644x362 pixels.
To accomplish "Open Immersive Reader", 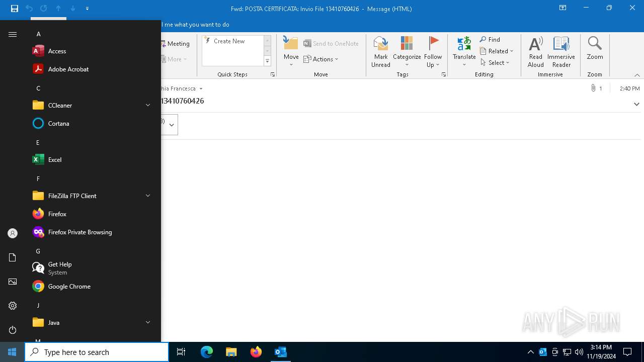I will [561, 52].
